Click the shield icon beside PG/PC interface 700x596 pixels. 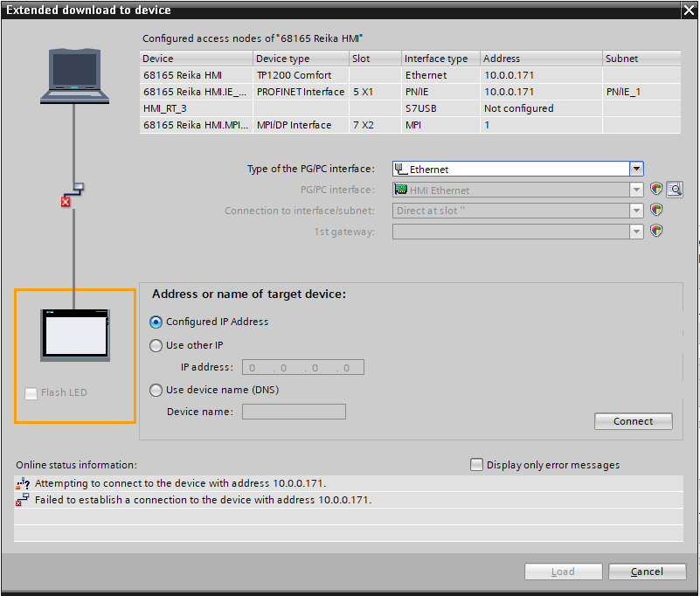coord(656,190)
